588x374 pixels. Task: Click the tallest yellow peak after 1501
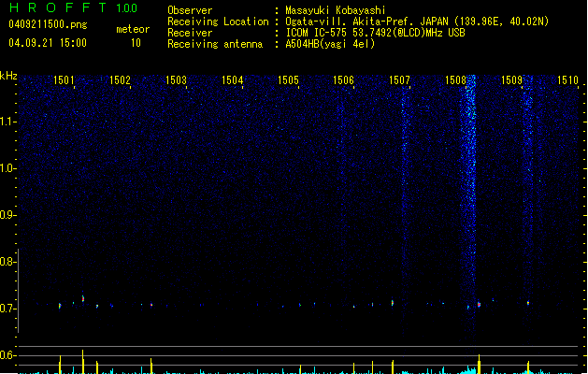[x=83, y=361]
